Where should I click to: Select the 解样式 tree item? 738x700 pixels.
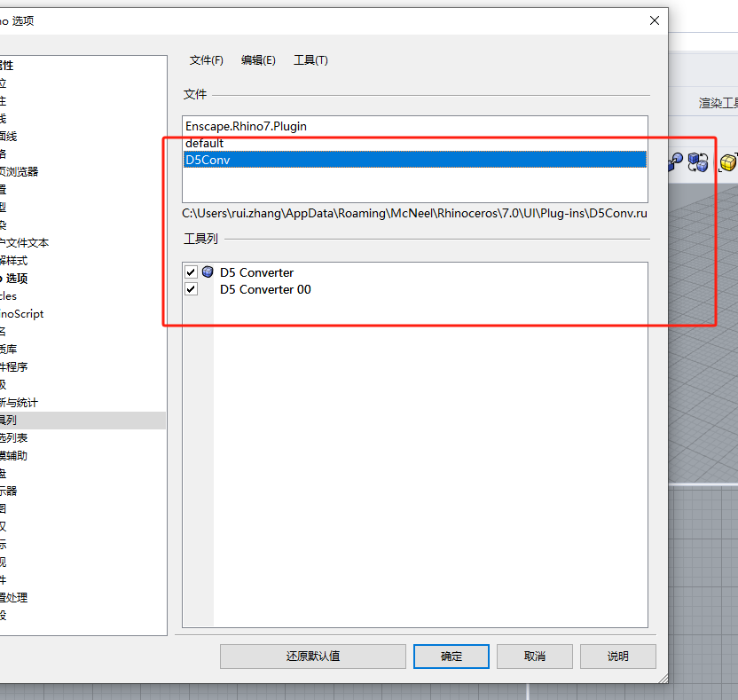coord(13,260)
